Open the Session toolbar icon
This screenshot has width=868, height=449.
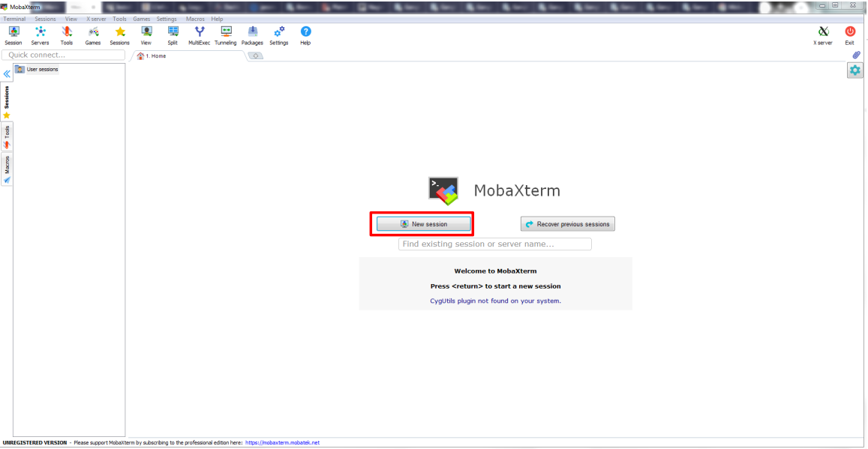point(14,36)
